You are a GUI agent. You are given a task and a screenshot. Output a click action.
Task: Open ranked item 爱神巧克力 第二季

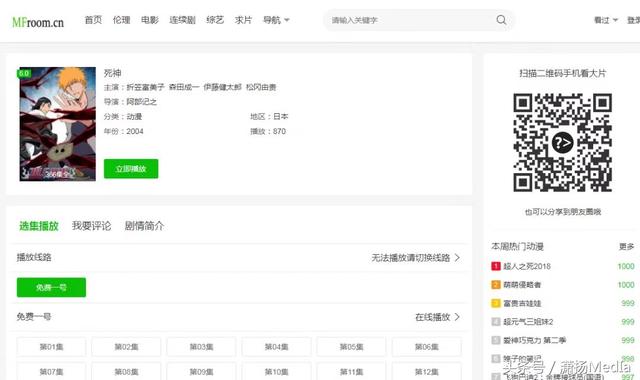point(535,340)
